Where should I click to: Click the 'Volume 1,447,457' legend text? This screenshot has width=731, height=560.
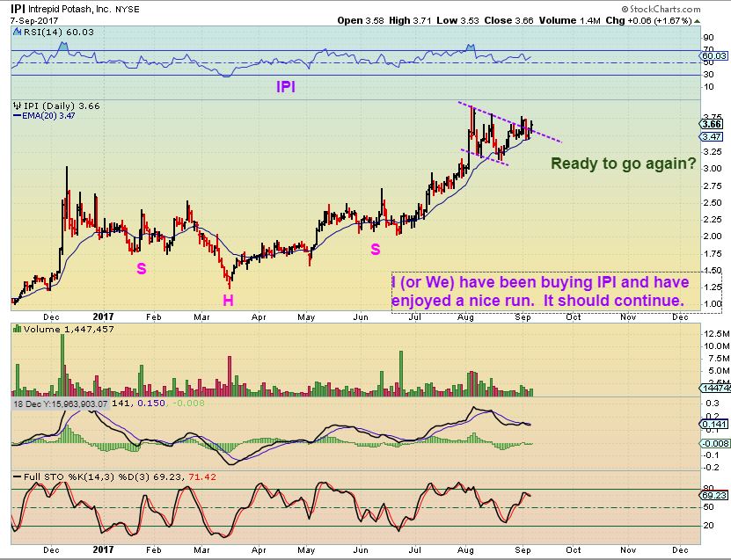[69, 329]
